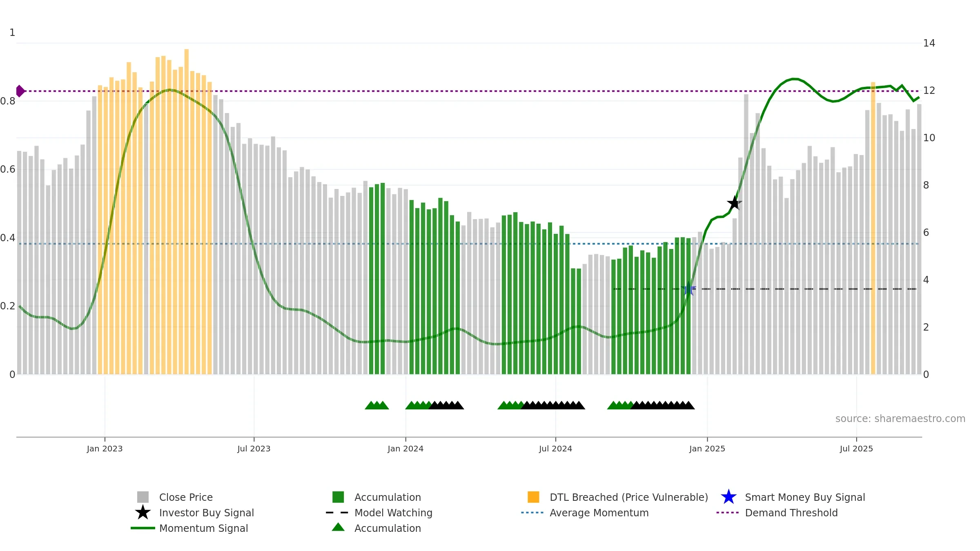Screen dimensions: 980x551
Task: Click the first green triangle cluster before Jan 2024
Action: point(376,405)
